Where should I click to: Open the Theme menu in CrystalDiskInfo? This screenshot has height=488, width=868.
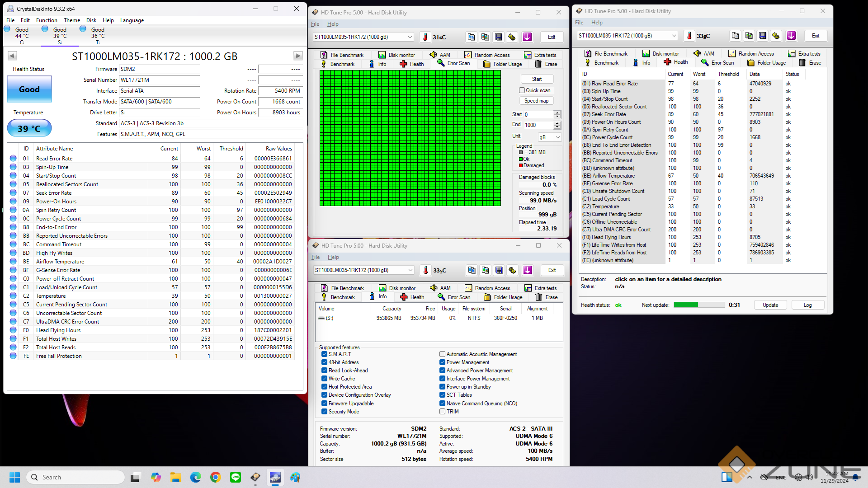click(x=71, y=20)
